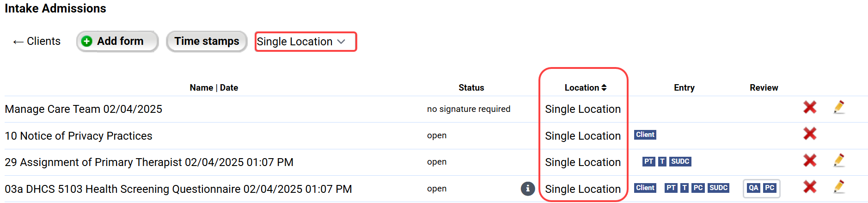
Task: Open 03a DHCS 5103 Health Screening Questionnaire
Action: (178, 189)
